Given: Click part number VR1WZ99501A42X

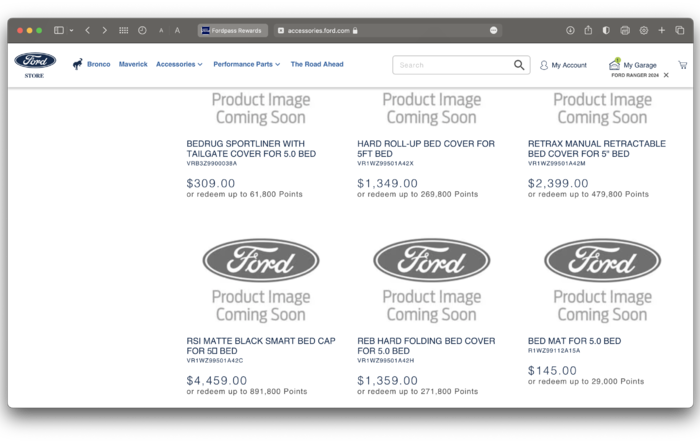Looking at the screenshot, I should 385,163.
